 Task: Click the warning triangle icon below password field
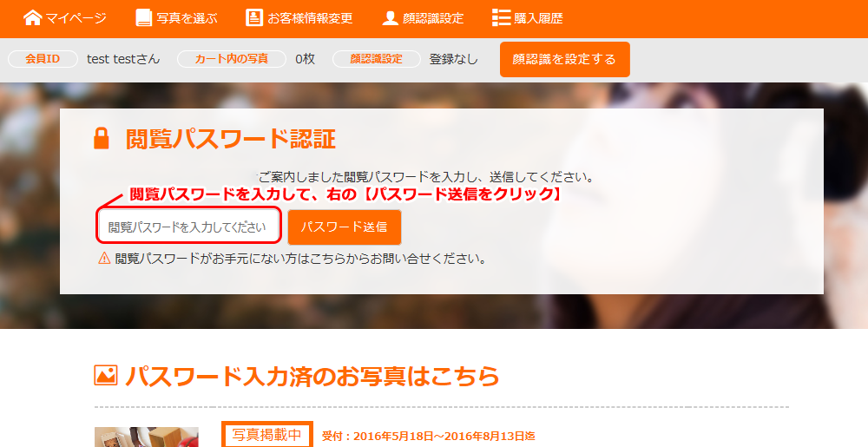104,258
